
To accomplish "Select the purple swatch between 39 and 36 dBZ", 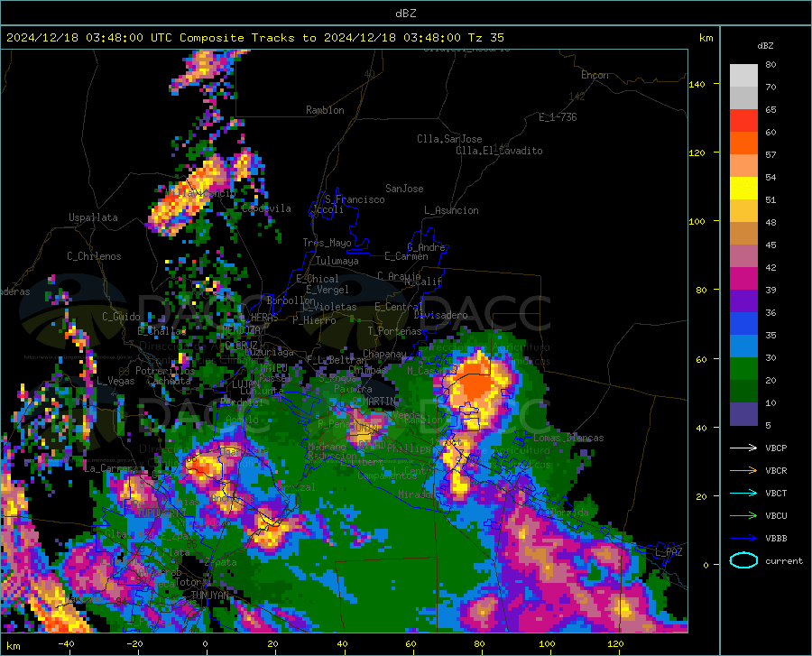I will tap(743, 301).
